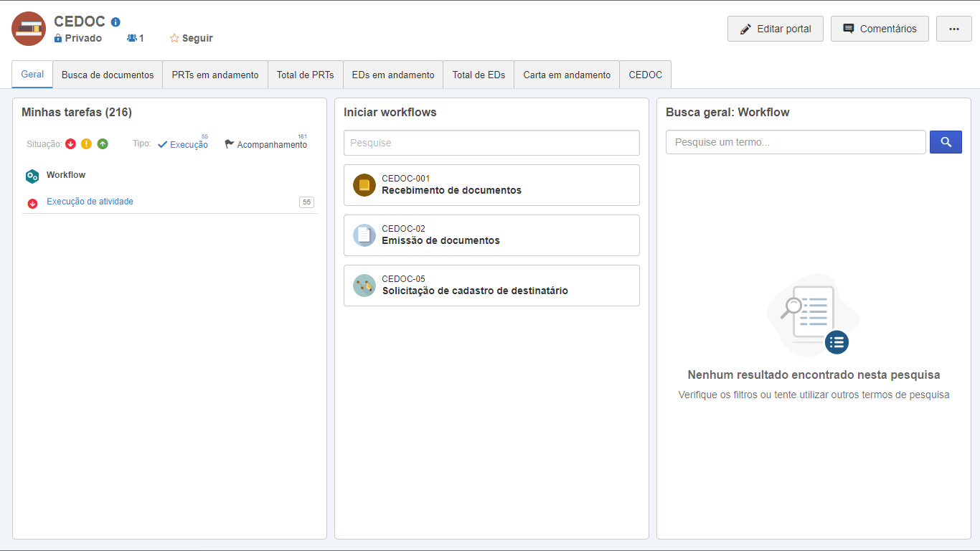Open the Execução de atividade task link
Screen dimensions: 980x551
90,202
